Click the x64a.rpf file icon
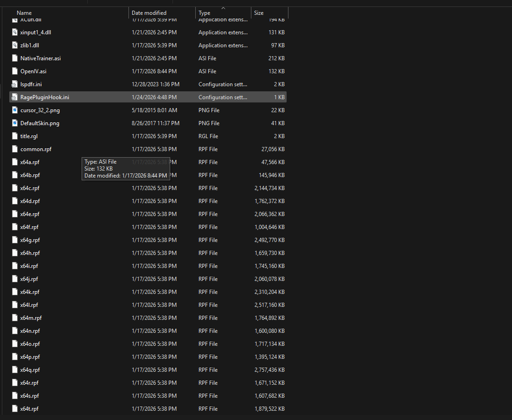512x420 pixels. 15,162
